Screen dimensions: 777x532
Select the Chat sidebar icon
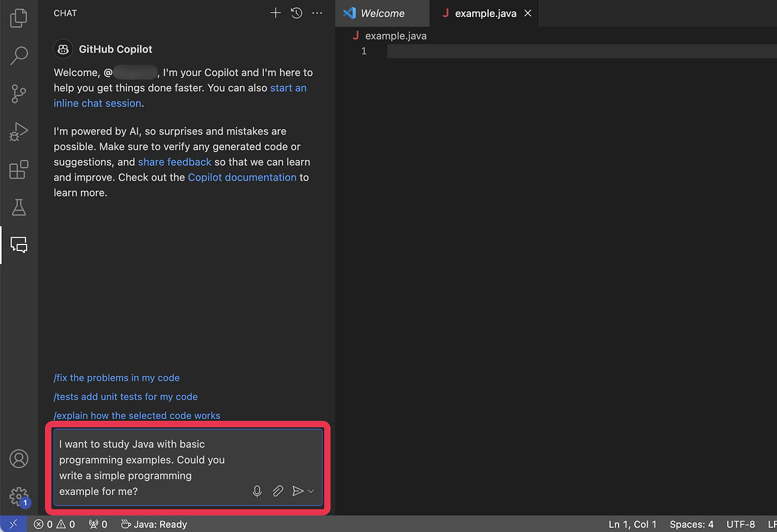coord(19,244)
